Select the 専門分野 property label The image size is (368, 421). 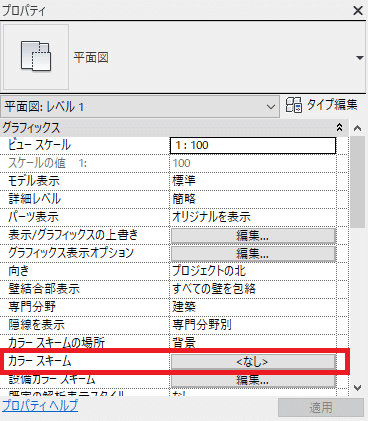coord(32,307)
